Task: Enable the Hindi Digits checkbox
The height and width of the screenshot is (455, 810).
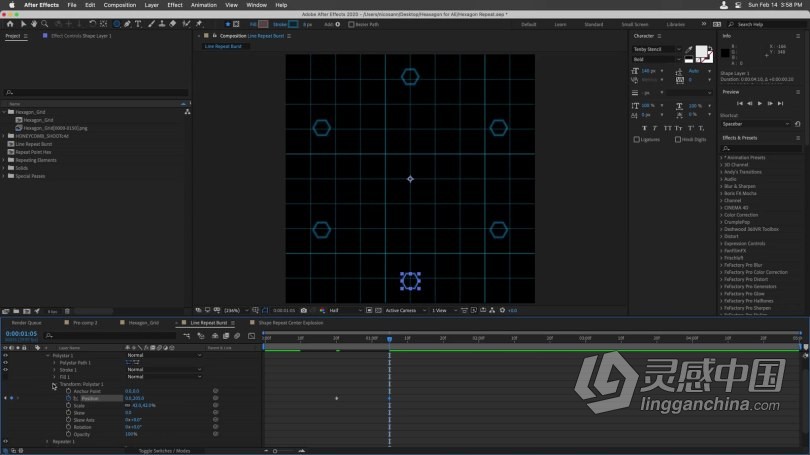Action: [x=678, y=139]
